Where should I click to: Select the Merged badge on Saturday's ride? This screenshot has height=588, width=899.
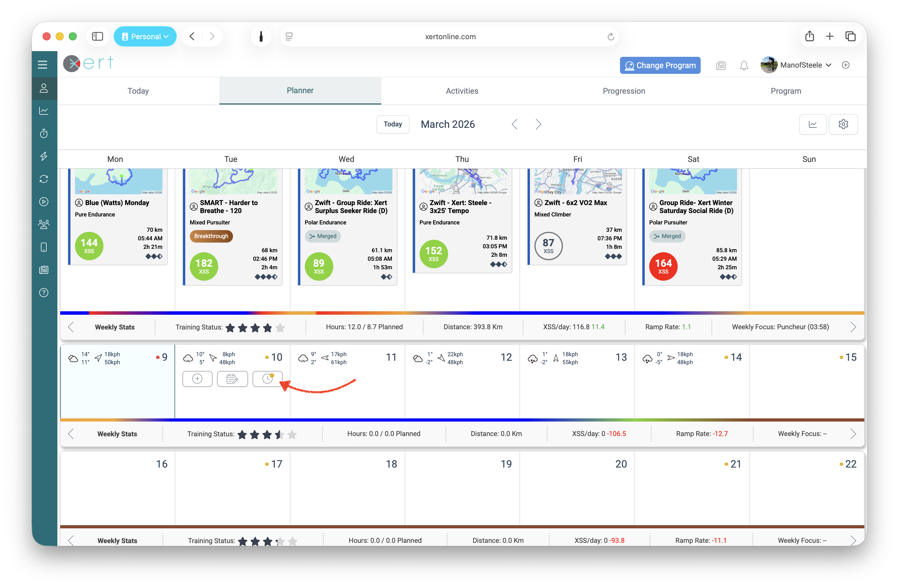point(667,236)
